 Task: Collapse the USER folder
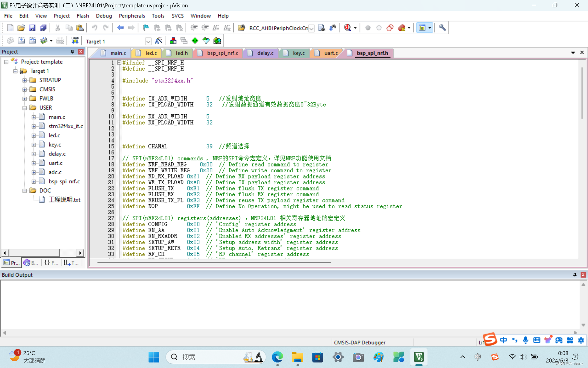point(24,108)
